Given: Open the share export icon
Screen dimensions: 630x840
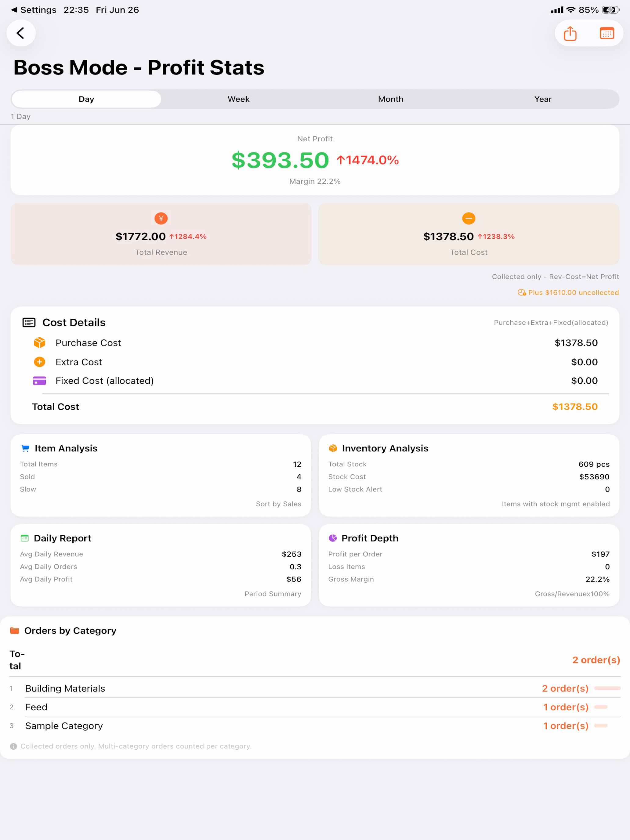Looking at the screenshot, I should (570, 33).
